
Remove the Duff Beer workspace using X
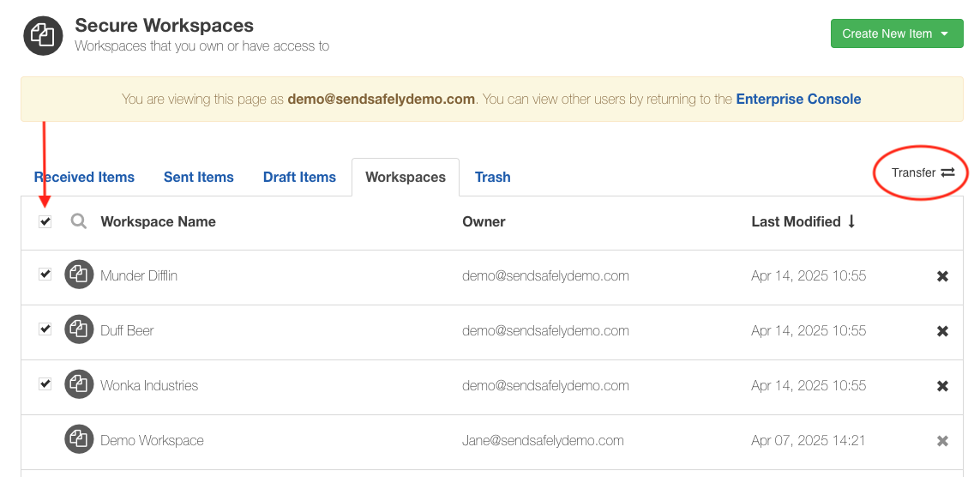[942, 330]
